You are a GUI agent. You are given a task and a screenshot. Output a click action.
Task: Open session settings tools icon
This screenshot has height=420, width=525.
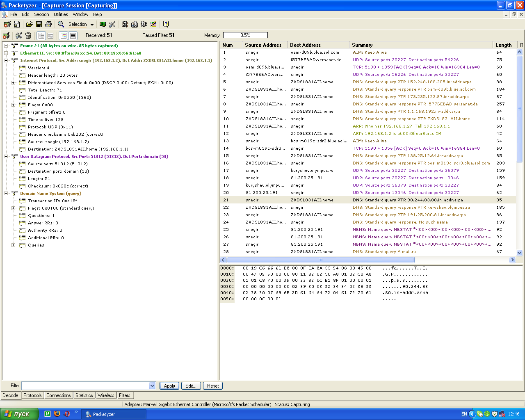(19, 36)
